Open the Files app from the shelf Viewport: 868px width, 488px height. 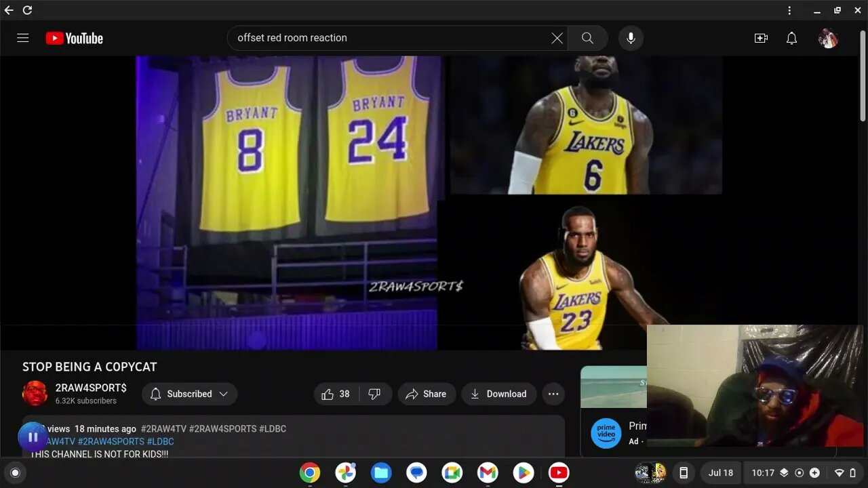pyautogui.click(x=381, y=472)
